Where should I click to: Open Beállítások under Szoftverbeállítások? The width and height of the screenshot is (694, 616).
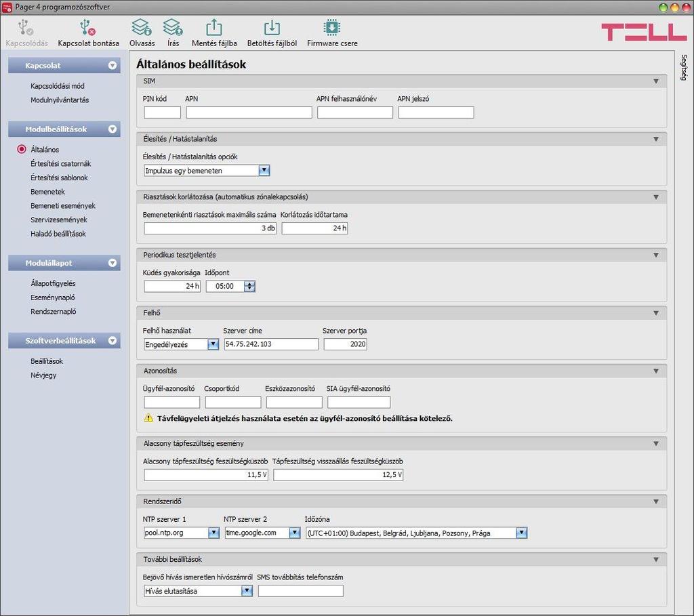(x=47, y=362)
